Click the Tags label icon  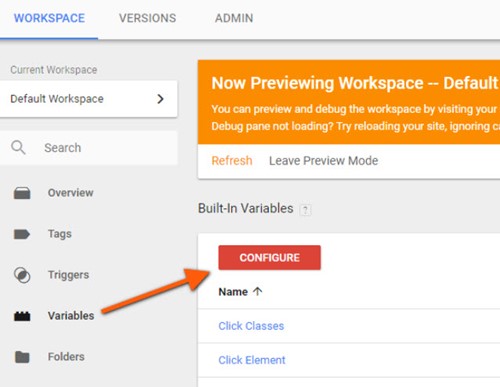coord(22,234)
